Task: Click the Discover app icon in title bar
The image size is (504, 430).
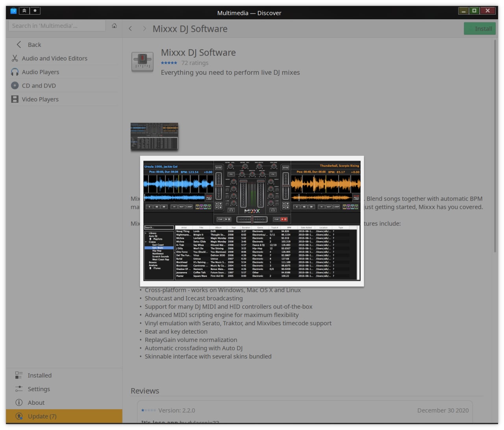Action: 13,11
